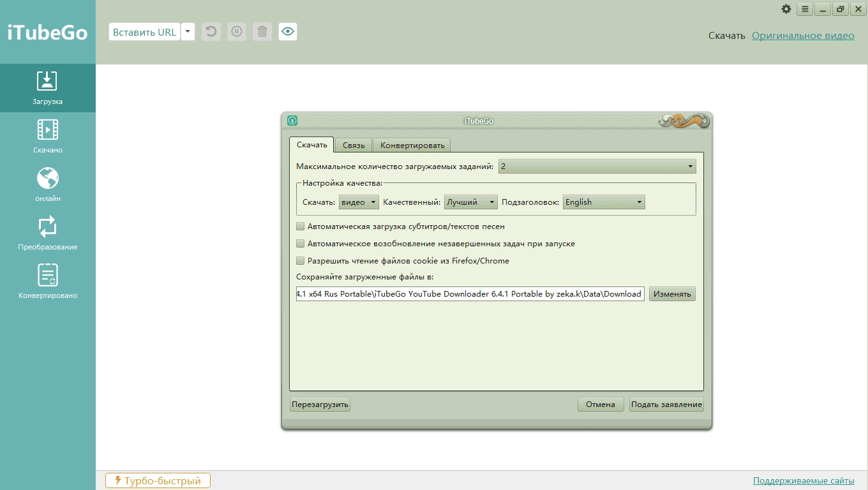Open the Скачать видео type dropdown

point(359,202)
